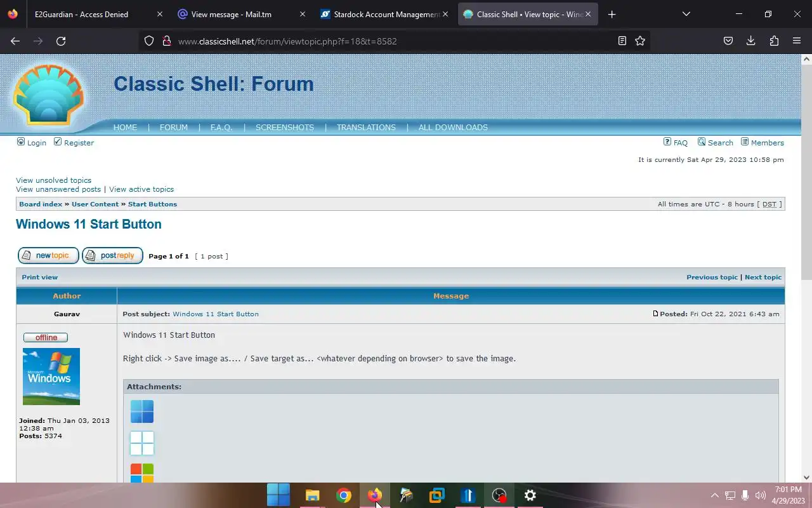Open the ALL DOWNLOADS navigation item
The width and height of the screenshot is (812, 508).
point(453,127)
